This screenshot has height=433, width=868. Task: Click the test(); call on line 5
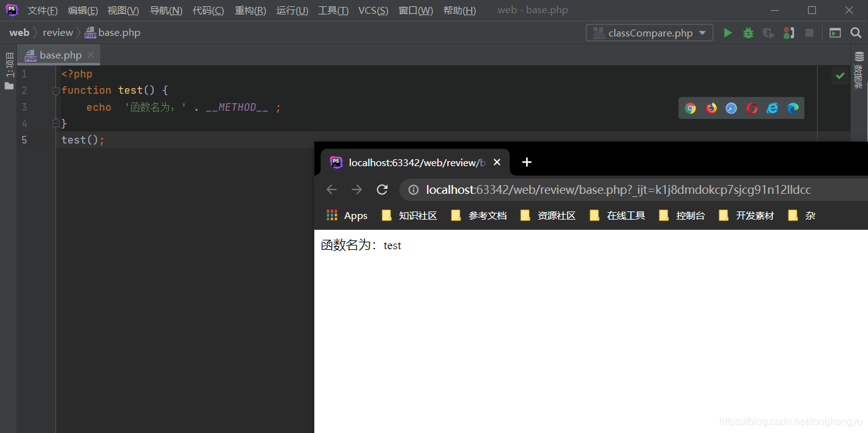(83, 140)
